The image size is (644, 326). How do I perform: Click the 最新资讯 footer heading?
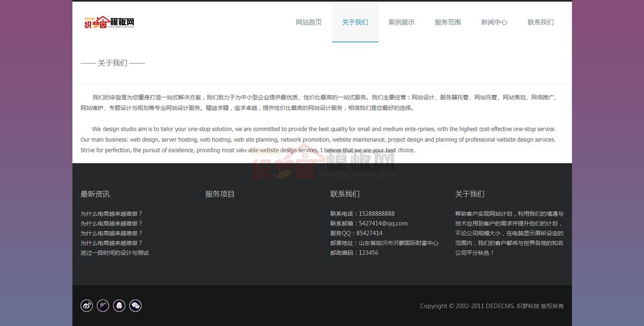pos(95,194)
